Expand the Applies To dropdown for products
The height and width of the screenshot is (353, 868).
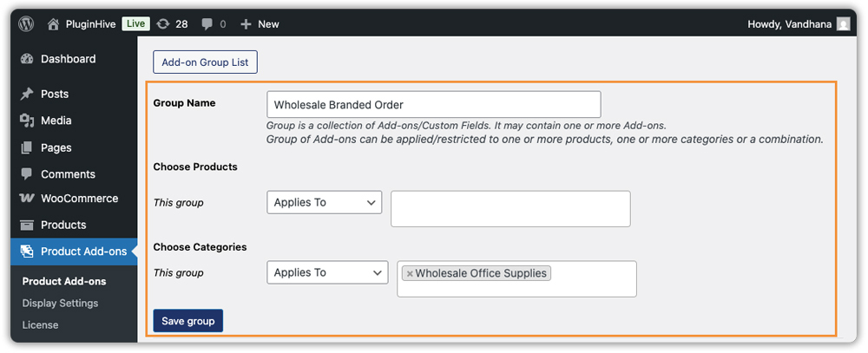(324, 202)
